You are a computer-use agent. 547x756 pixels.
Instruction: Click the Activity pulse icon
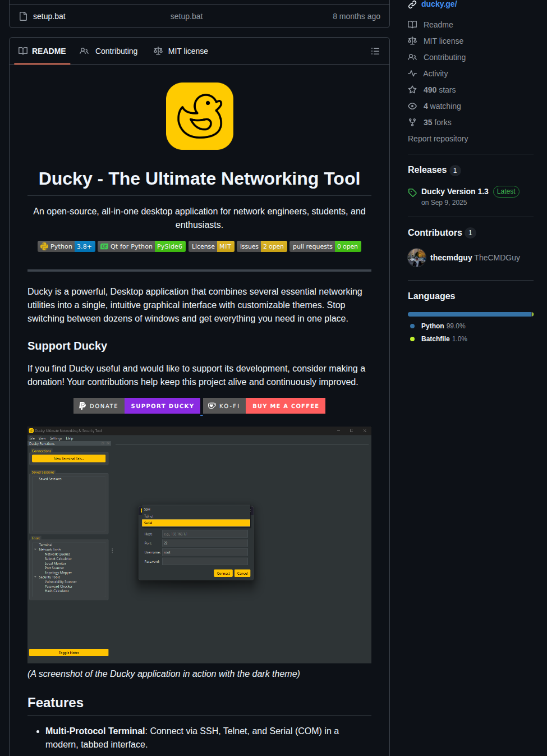point(412,74)
